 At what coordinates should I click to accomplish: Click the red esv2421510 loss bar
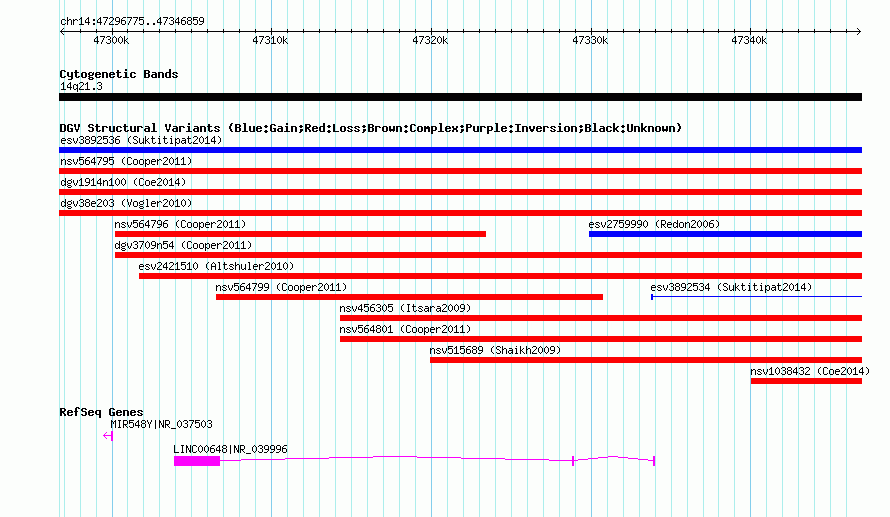pos(501,276)
